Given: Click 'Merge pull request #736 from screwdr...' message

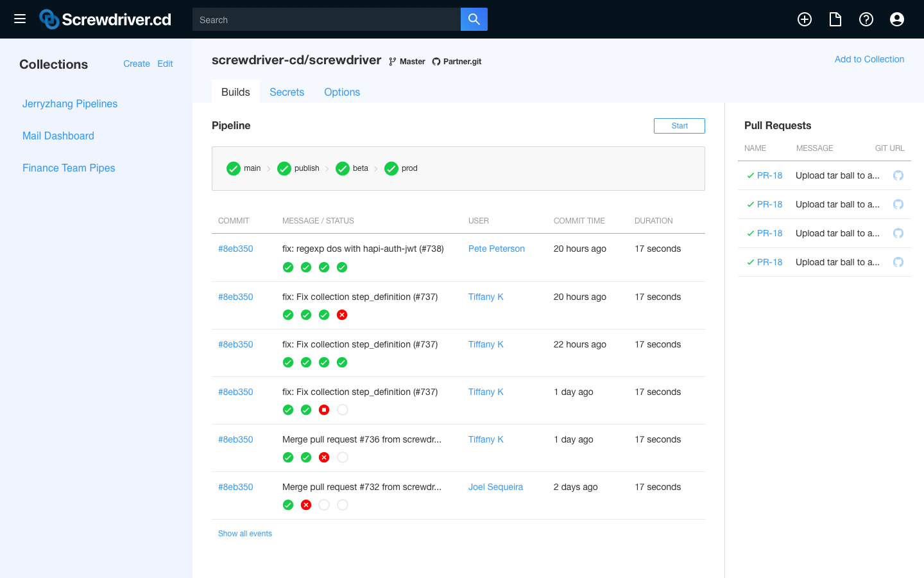Looking at the screenshot, I should [x=362, y=439].
